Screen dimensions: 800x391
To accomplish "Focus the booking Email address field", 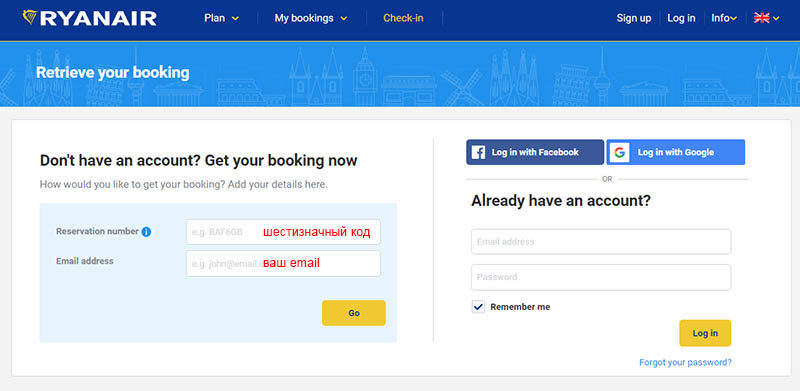I will coord(283,263).
